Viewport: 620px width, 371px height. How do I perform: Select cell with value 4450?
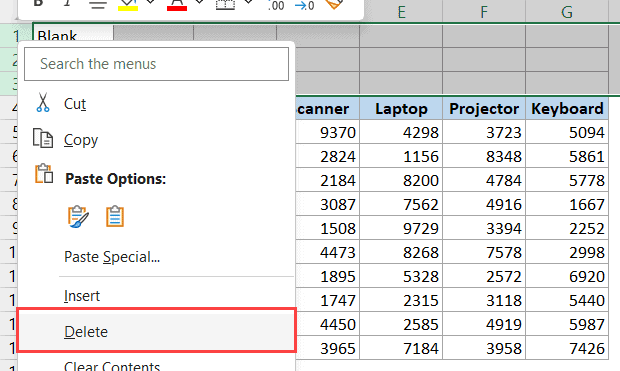327,324
